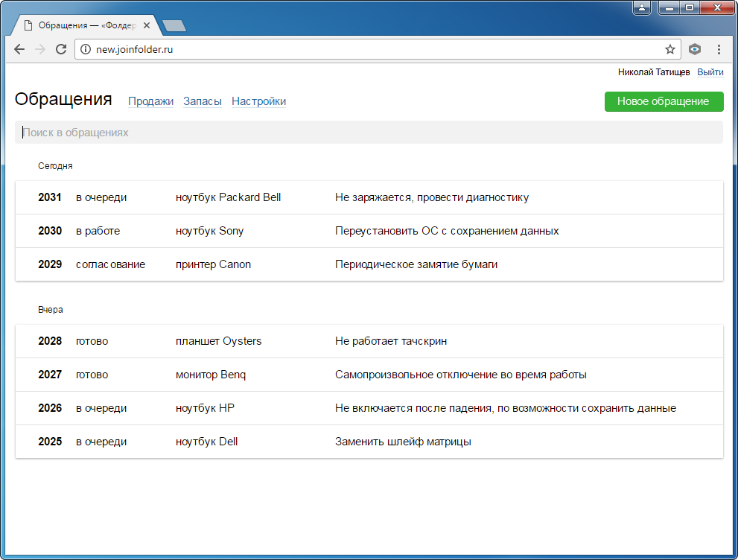The image size is (738, 560).
Task: Open request 2031 for ноутбук Packard Bell
Action: pos(369,197)
